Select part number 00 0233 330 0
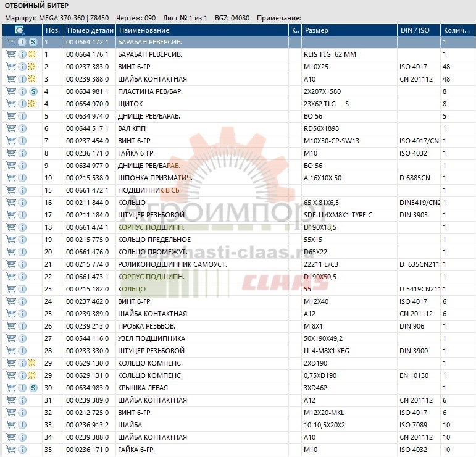Viewport: 476px width, 457px height. pyautogui.click(x=87, y=351)
